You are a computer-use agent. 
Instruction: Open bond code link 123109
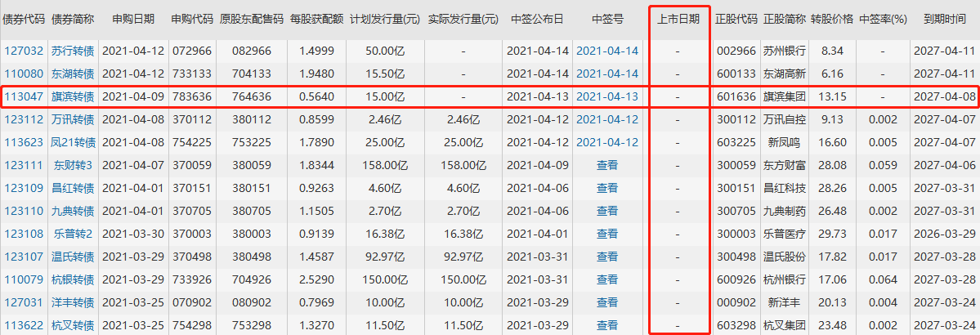[24, 188]
